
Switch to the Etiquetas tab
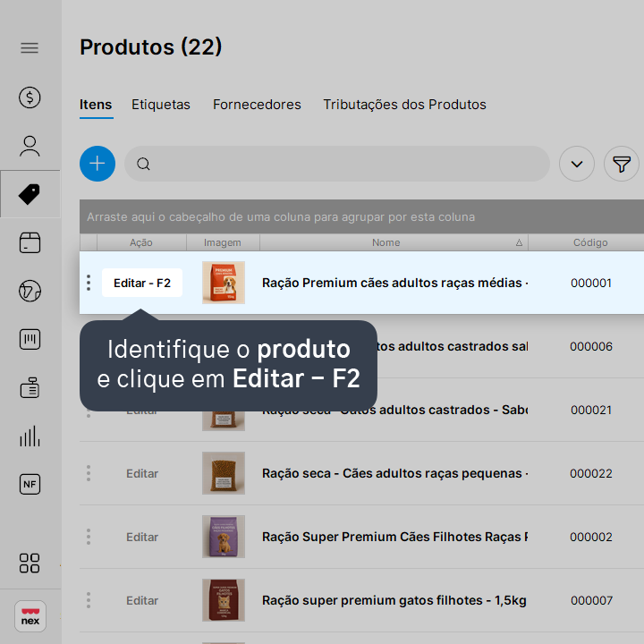161,105
